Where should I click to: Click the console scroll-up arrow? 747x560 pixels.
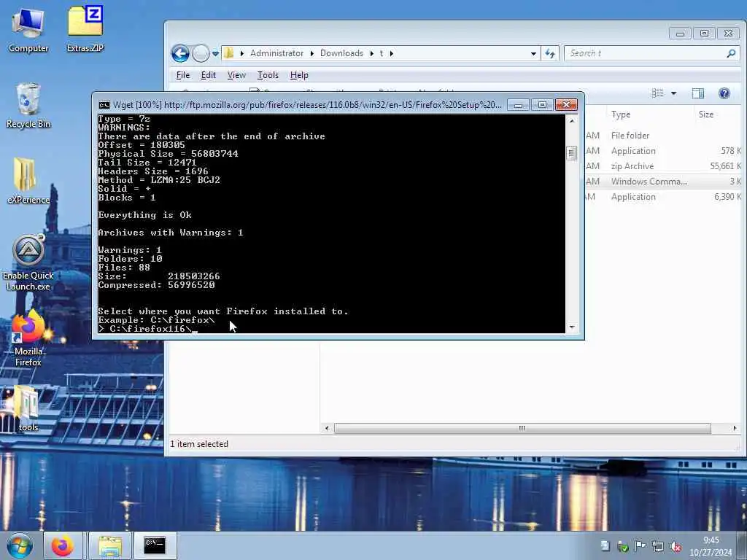(x=572, y=121)
